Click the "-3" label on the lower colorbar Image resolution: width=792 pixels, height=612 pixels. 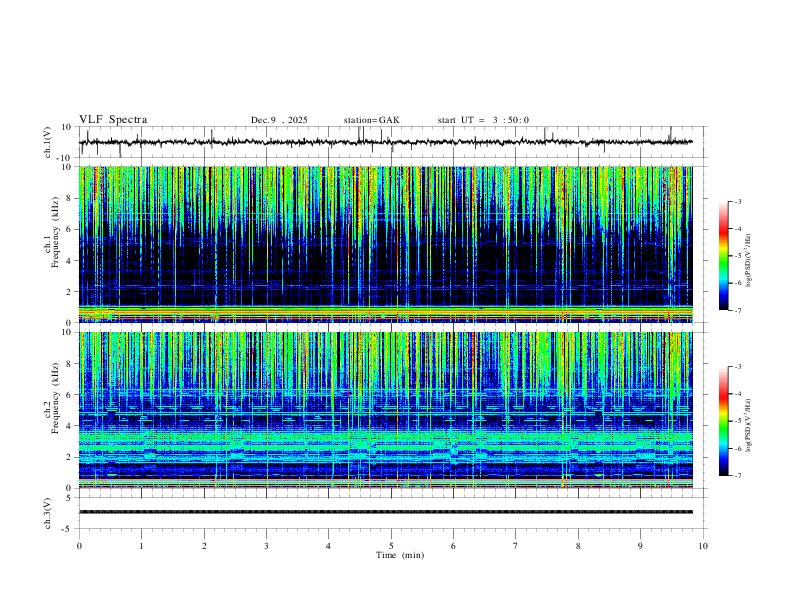[738, 367]
